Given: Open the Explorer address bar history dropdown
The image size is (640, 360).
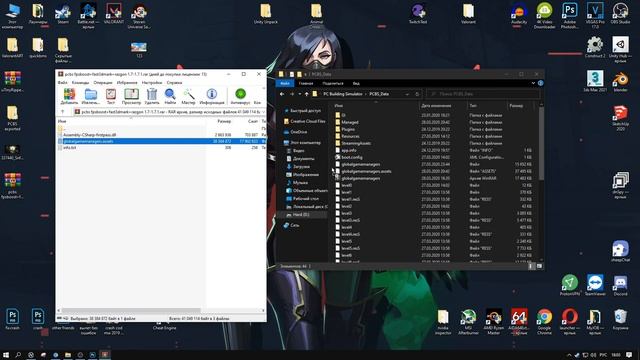Looking at the screenshot, I should point(407,94).
